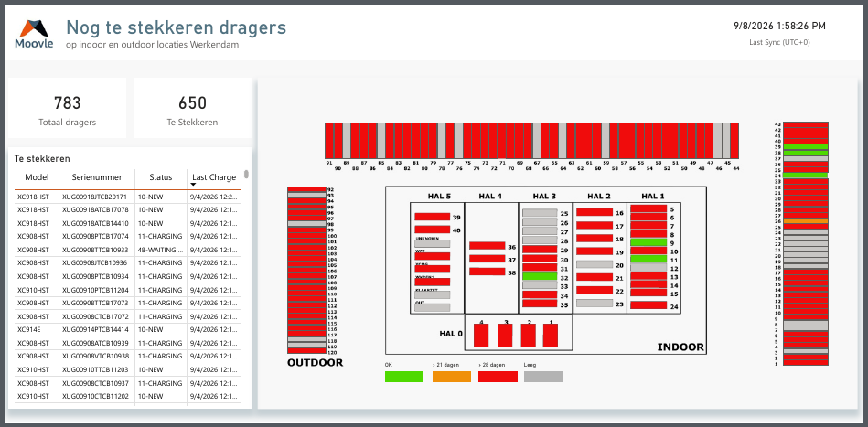Select HAL 0 block number 3

pyautogui.click(x=505, y=336)
